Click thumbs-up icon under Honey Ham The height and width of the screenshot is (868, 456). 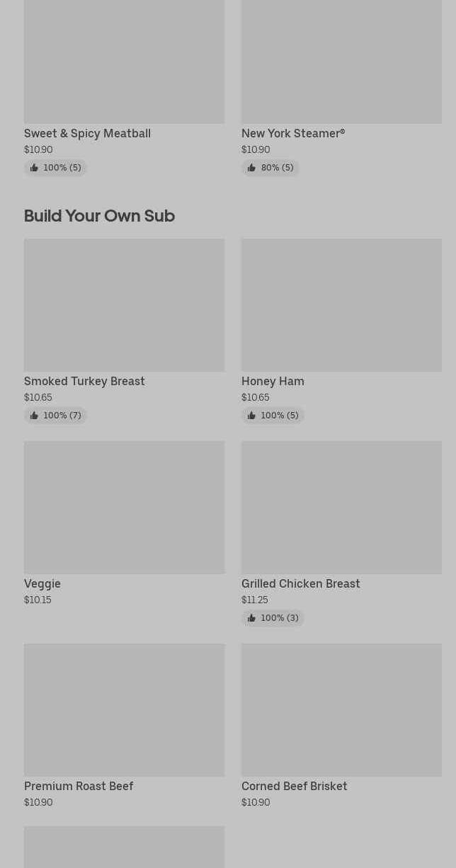(x=251, y=416)
